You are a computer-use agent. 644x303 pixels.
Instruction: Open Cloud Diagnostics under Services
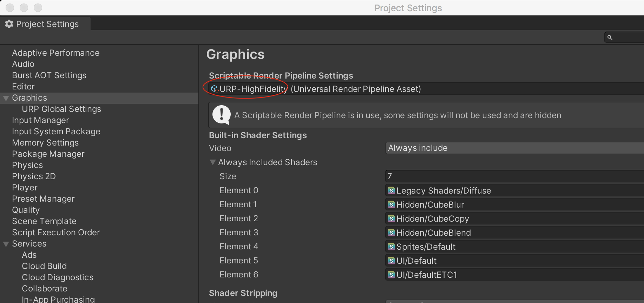[58, 277]
